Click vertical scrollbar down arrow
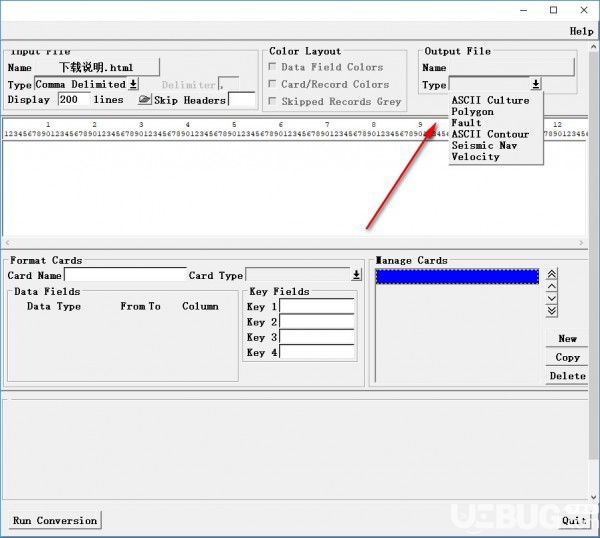Image resolution: width=600 pixels, height=538 pixels. click(x=593, y=497)
